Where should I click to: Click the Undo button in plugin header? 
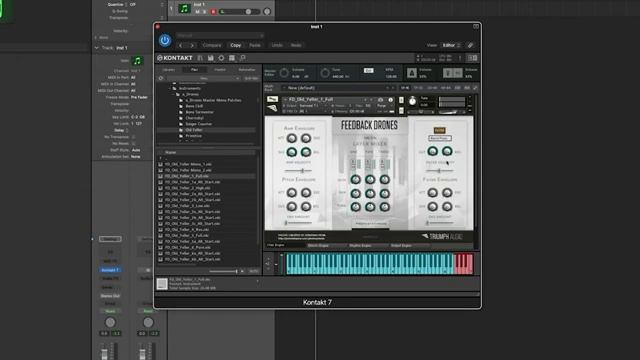277,45
